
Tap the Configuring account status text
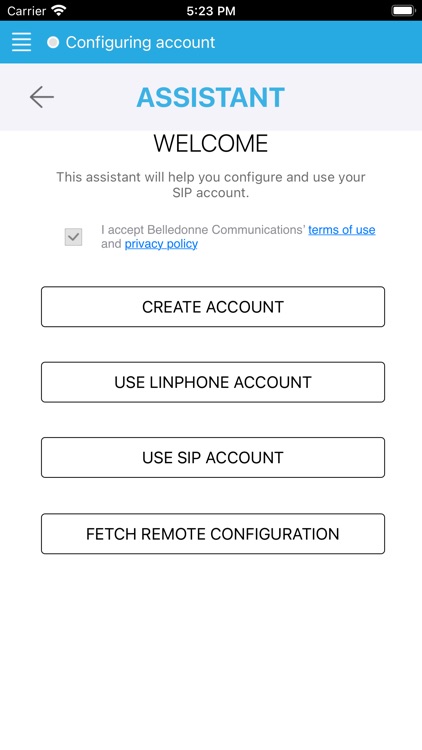click(x=140, y=43)
